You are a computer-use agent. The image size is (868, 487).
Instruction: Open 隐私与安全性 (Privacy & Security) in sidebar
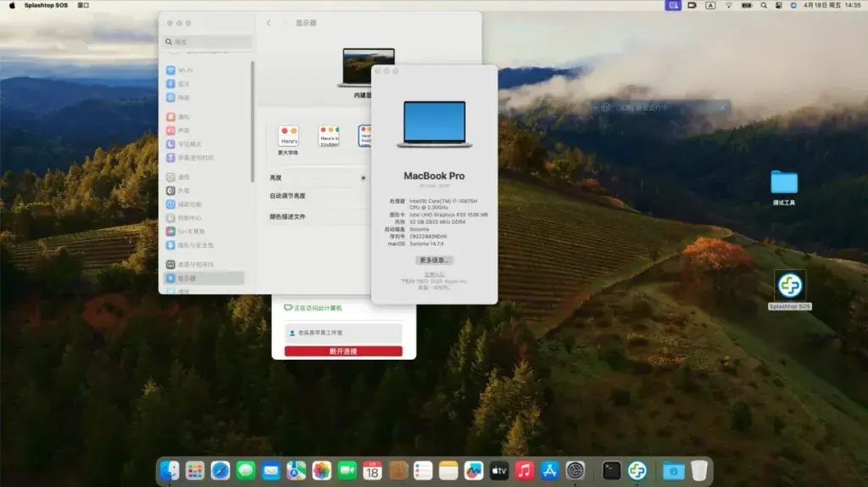[190, 245]
